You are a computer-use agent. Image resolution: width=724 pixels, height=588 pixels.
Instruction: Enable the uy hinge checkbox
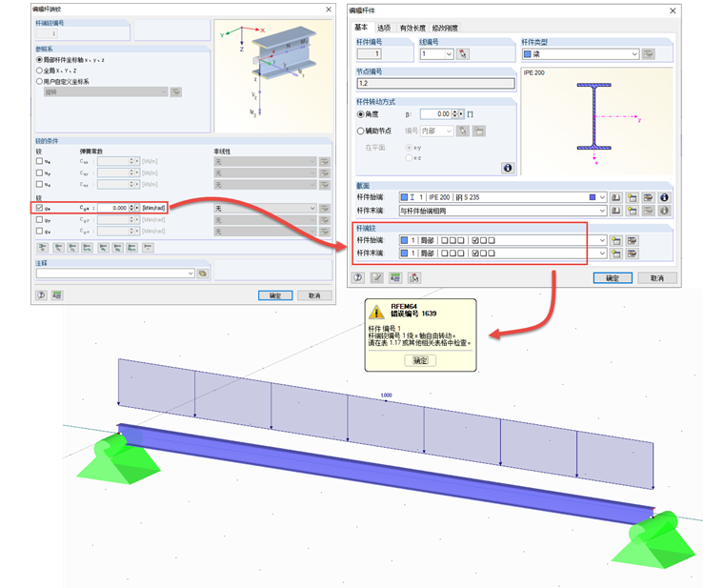click(x=39, y=172)
